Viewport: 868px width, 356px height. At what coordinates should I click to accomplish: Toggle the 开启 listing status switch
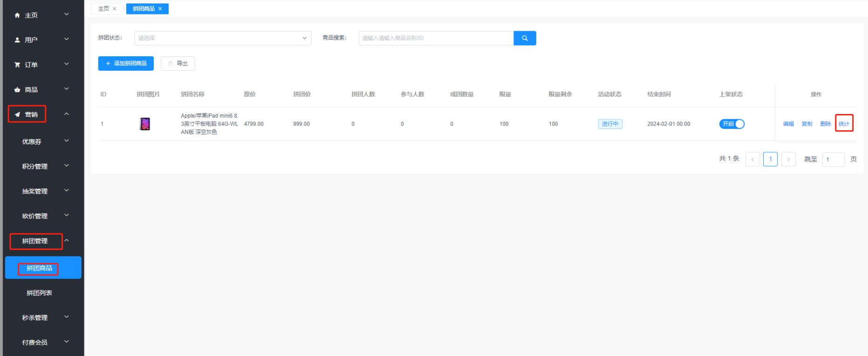(731, 124)
